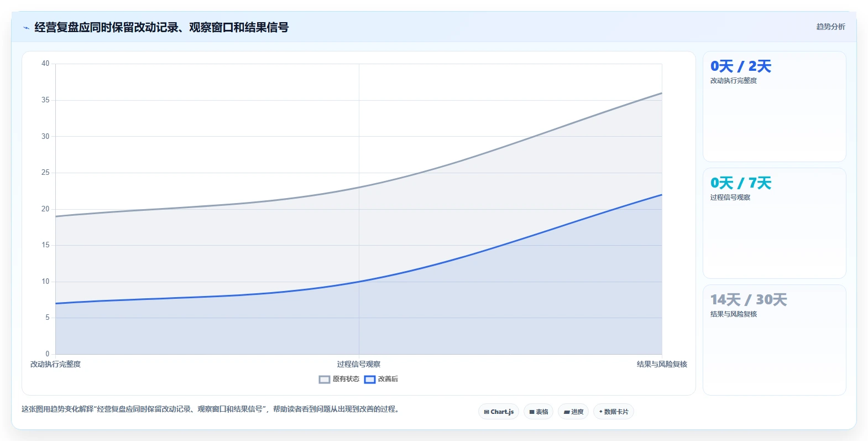
Task: Click 改动执行完整度 caption in first card
Action: coord(734,81)
